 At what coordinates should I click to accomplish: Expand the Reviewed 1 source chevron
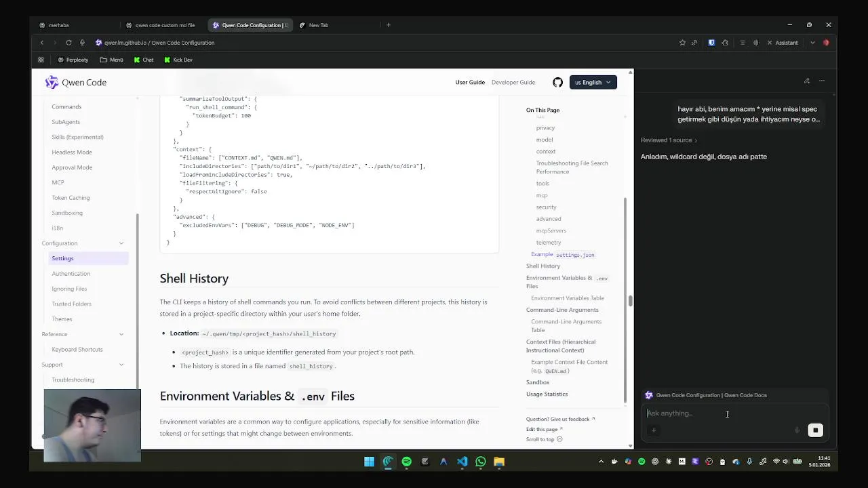click(696, 140)
